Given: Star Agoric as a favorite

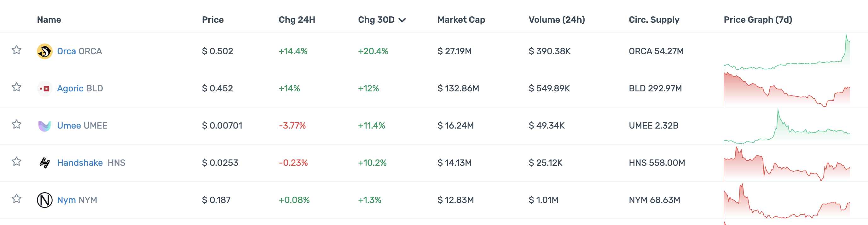Looking at the screenshot, I should click(x=16, y=87).
